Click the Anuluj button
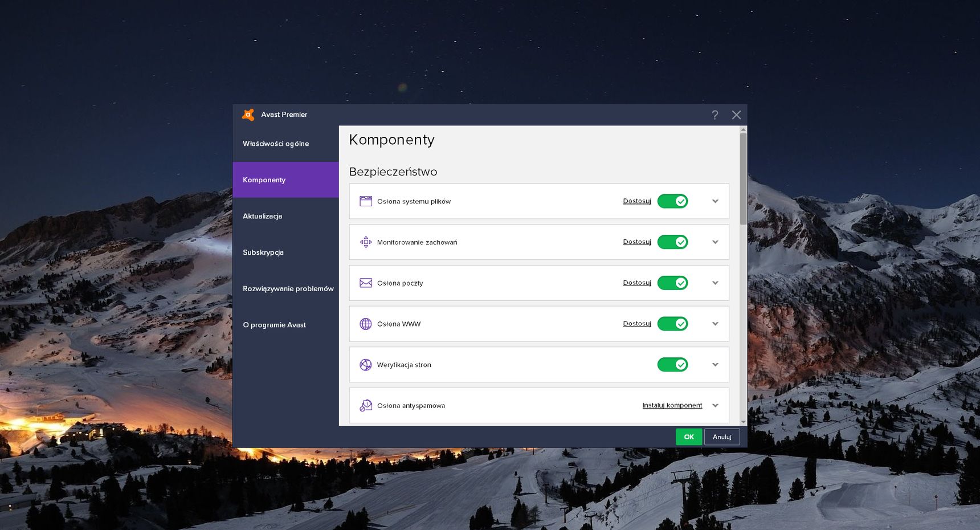Image resolution: width=980 pixels, height=530 pixels. tap(722, 437)
